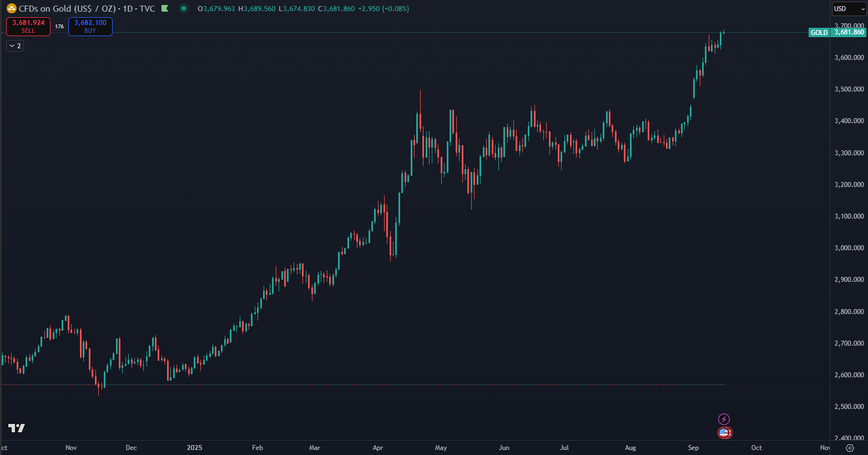Click the green flag icon beside TVC
868x455 pixels.
(165, 9)
